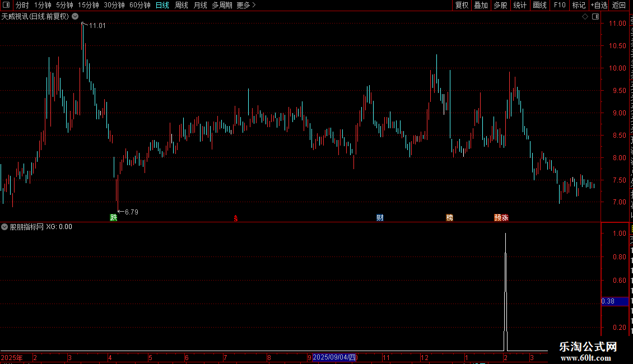This screenshot has height=364, width=633.
Task: Click the 标记 mark button
Action: pyautogui.click(x=579, y=5)
